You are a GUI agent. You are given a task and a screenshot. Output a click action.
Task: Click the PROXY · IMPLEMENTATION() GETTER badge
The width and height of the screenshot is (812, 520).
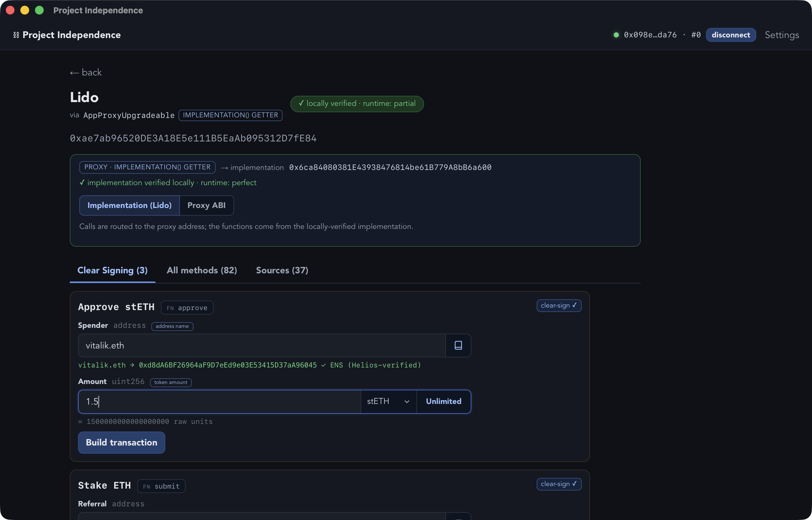coord(147,167)
